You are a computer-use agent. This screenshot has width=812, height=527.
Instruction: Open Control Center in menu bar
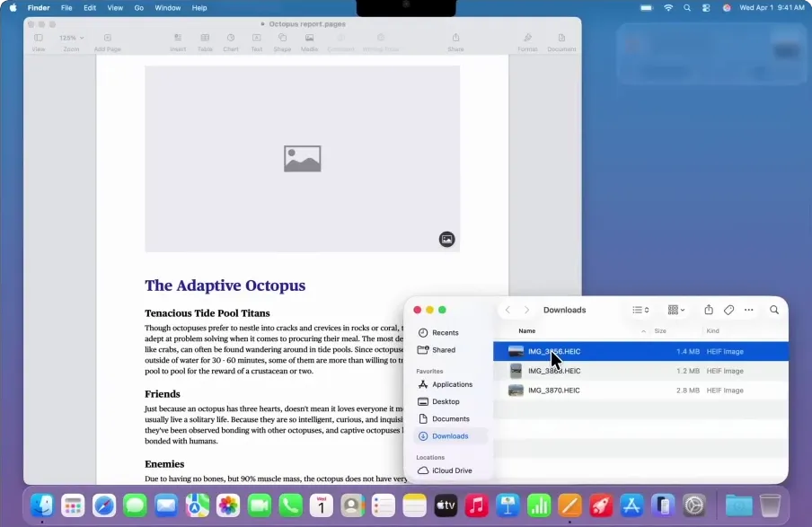(706, 8)
